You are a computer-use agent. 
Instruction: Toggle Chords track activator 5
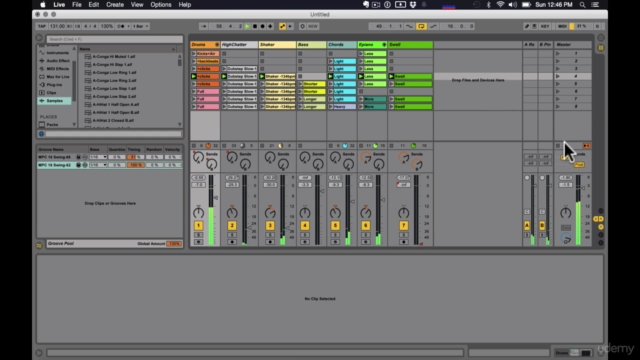click(335, 225)
